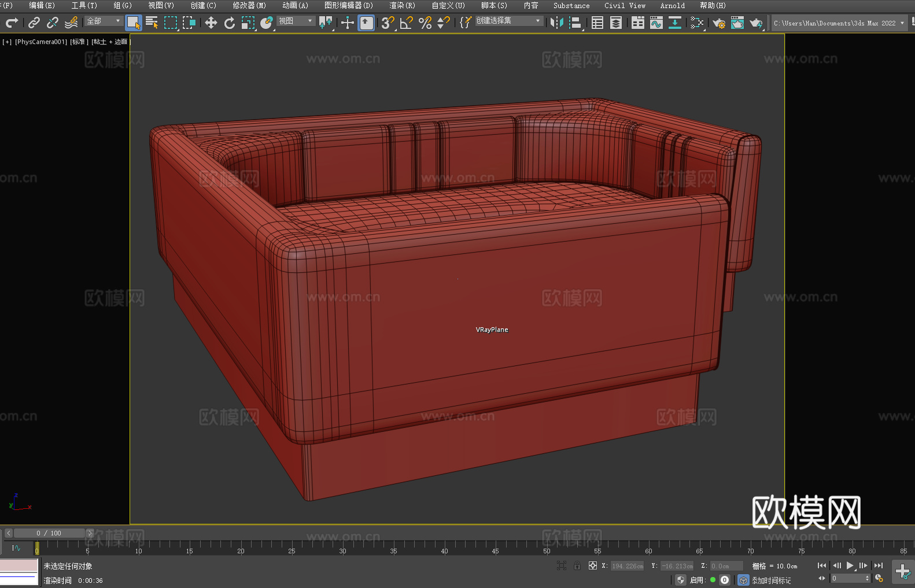The image size is (915, 588).
Task: Click Render Production teapot icon
Action: (756, 23)
